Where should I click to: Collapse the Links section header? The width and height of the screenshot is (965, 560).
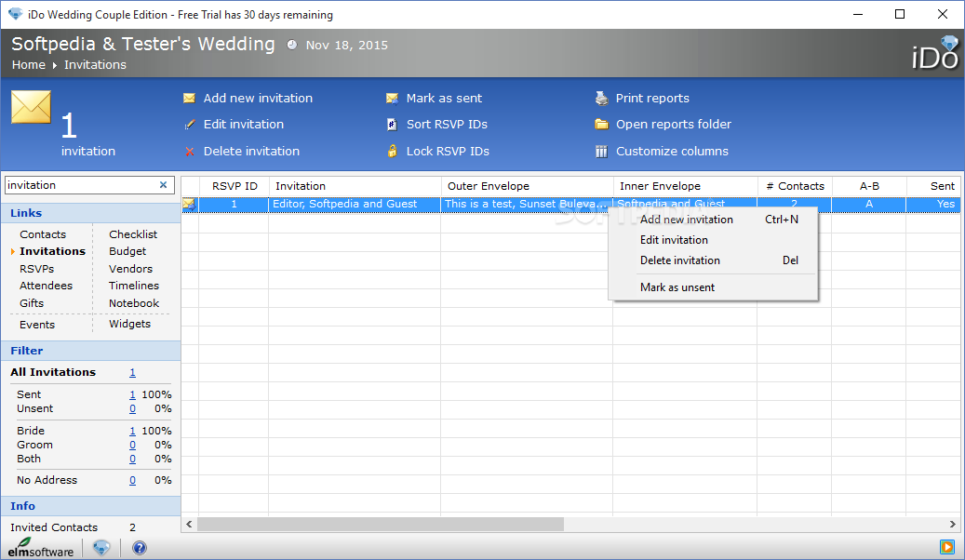coord(91,213)
